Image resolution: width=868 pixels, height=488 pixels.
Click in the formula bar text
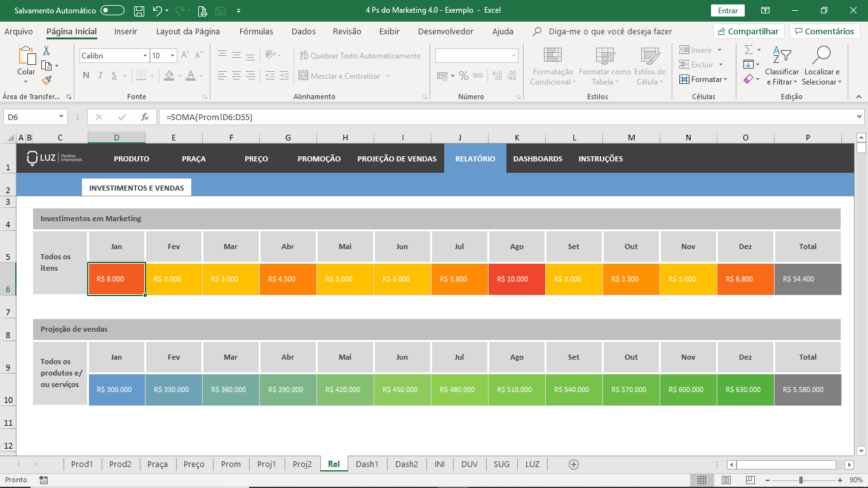click(x=210, y=117)
